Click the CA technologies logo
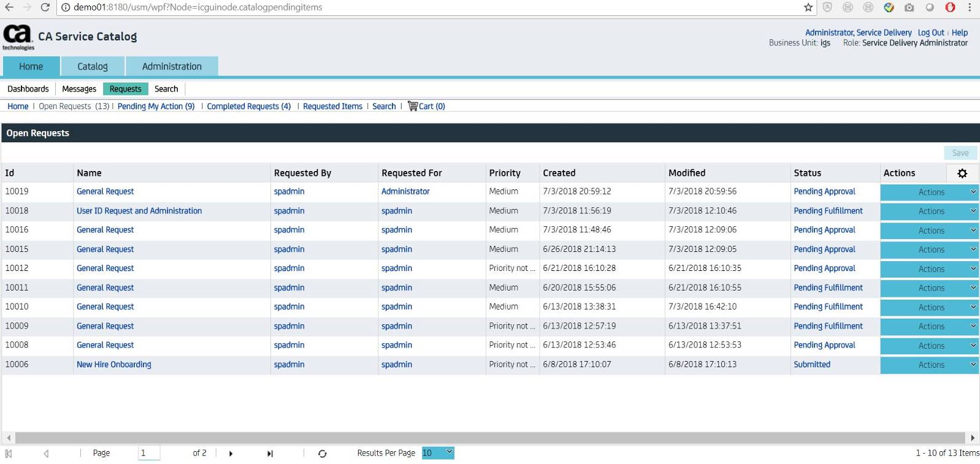Image resolution: width=980 pixels, height=464 pixels. 18,37
